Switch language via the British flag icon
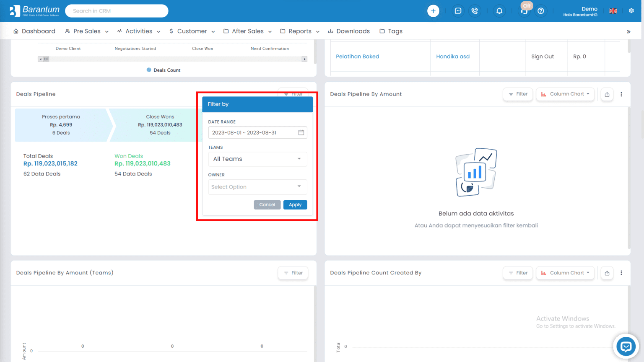 pyautogui.click(x=613, y=11)
